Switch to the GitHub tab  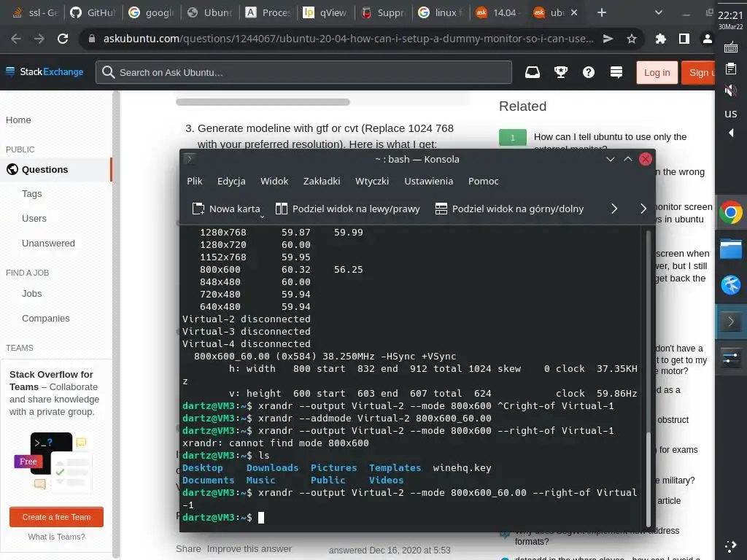click(93, 12)
